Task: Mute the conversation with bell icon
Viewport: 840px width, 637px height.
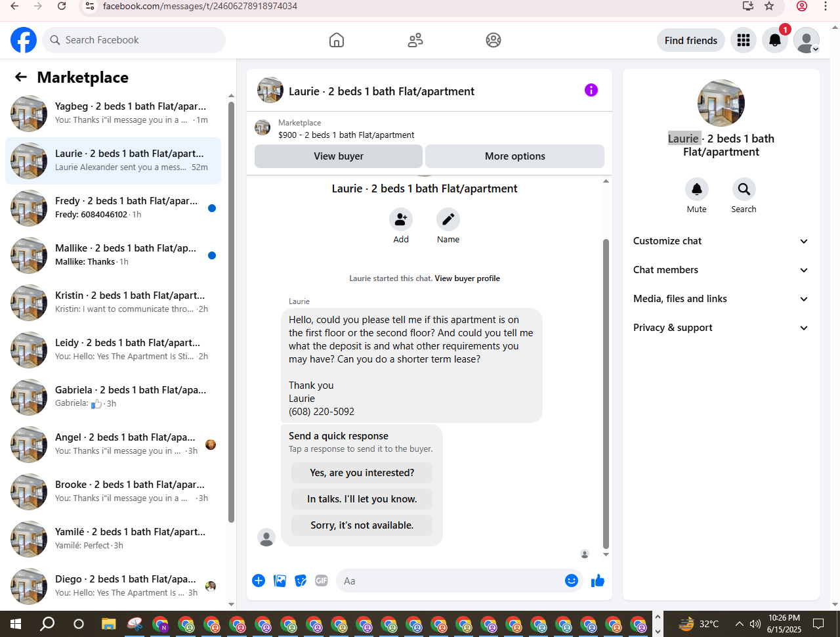Action: 697,189
